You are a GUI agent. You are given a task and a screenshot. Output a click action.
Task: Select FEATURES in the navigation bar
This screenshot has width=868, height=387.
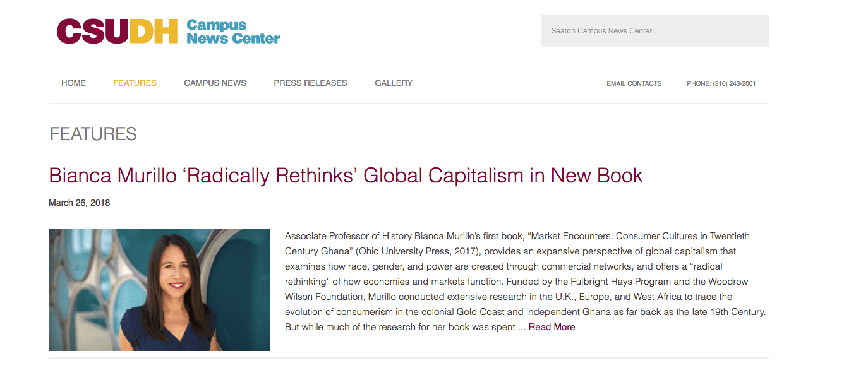pos(135,83)
